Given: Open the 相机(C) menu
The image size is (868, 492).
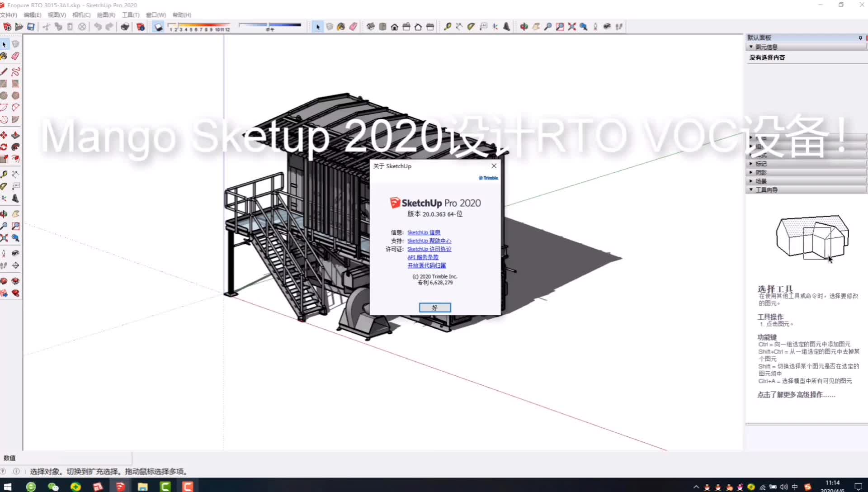Looking at the screenshot, I should [x=81, y=15].
